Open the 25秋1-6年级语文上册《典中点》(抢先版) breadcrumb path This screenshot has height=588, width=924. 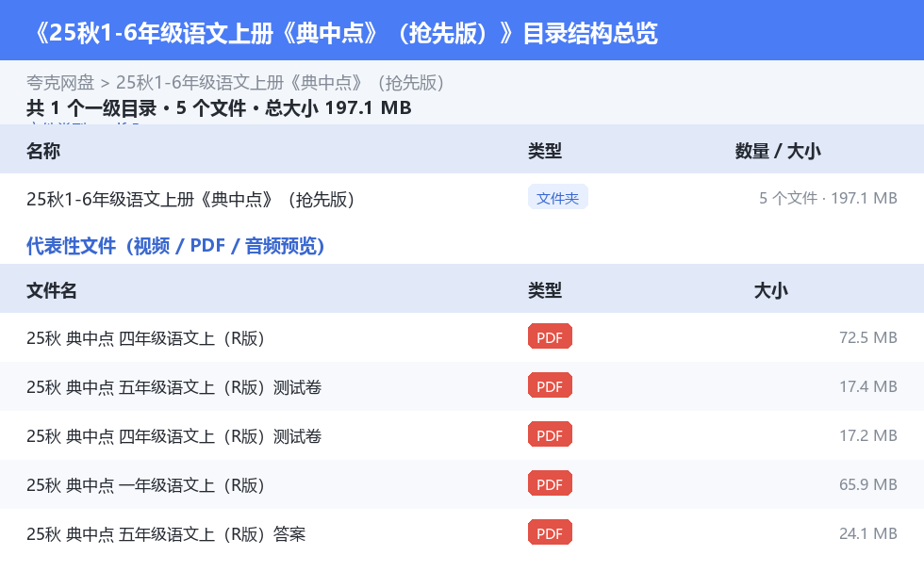[x=280, y=83]
